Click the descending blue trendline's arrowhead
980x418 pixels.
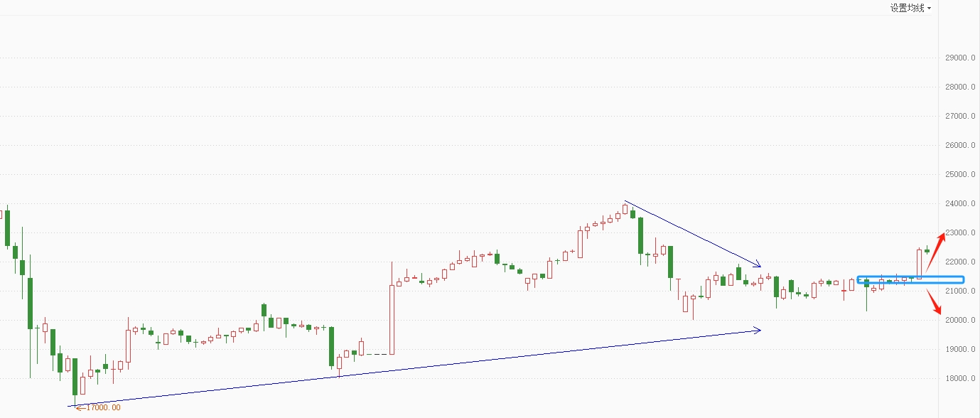(758, 264)
